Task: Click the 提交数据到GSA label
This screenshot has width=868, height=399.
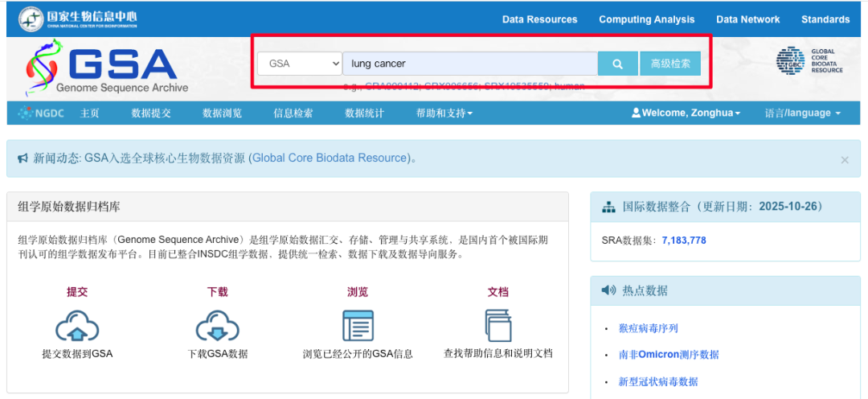Action: point(77,354)
